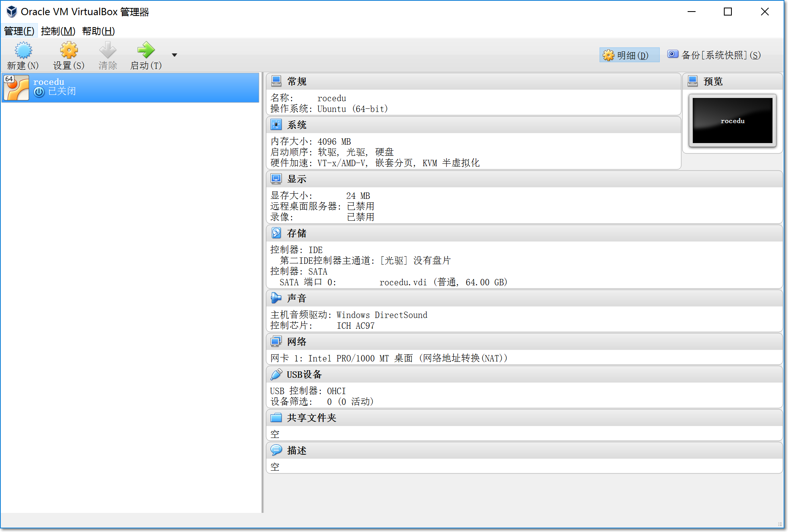Open the dropdown arrow next to 启动(T)
This screenshot has height=532, width=788.
coord(174,55)
